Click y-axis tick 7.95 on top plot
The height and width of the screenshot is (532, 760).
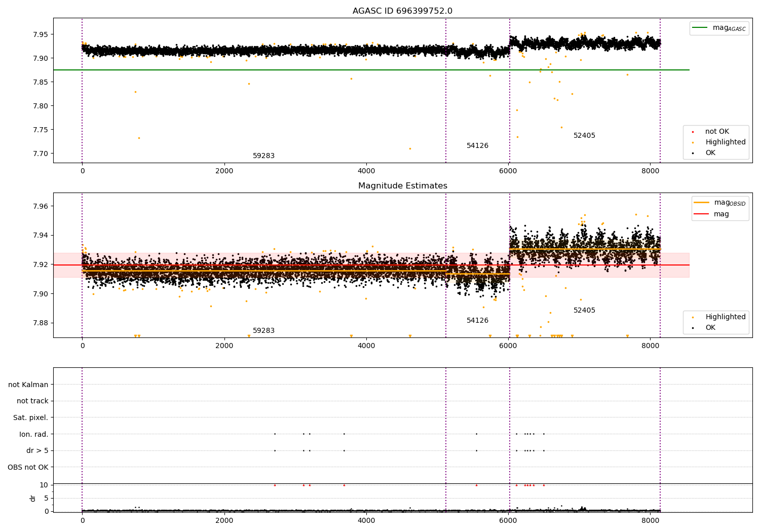click(x=40, y=35)
